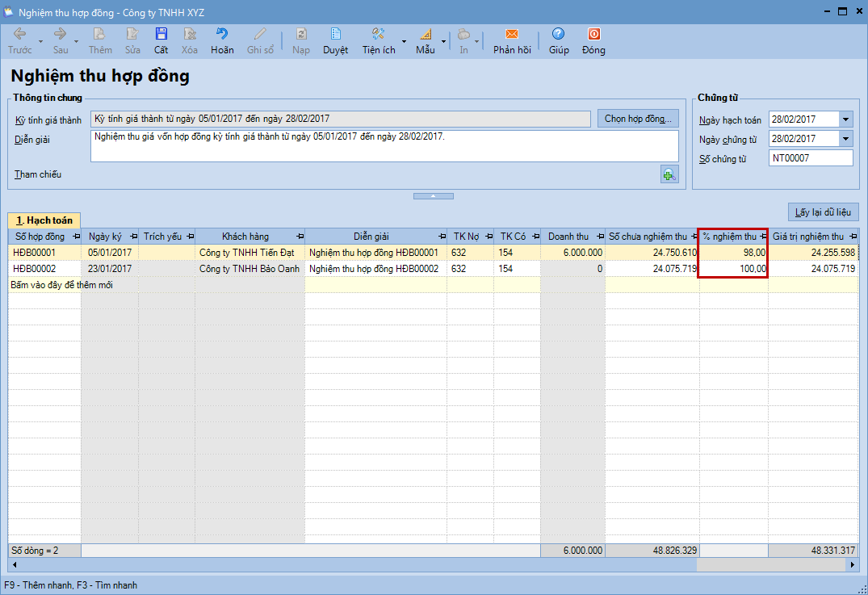Open the Giúp help icon
868x595 pixels.
[558, 35]
